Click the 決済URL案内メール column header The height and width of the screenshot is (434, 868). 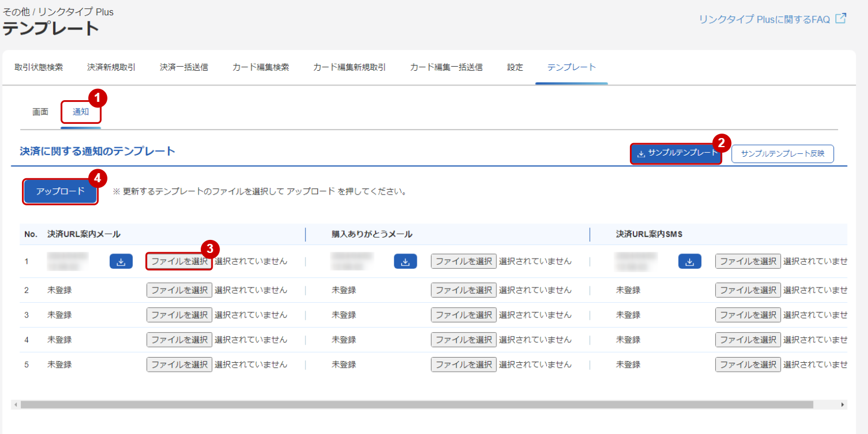point(84,234)
